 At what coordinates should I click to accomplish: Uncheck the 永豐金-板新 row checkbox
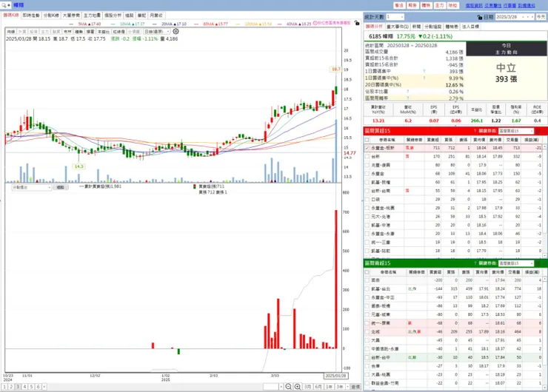(x=367, y=148)
